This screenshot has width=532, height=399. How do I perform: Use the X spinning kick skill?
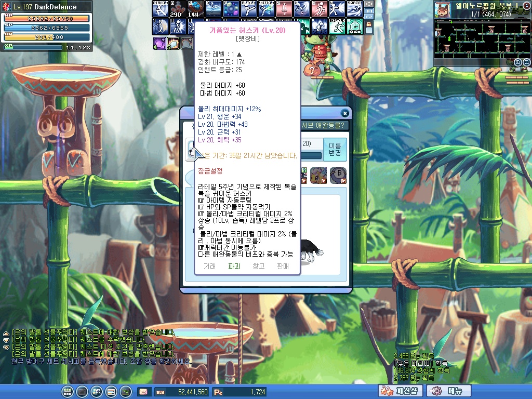tap(301, 9)
